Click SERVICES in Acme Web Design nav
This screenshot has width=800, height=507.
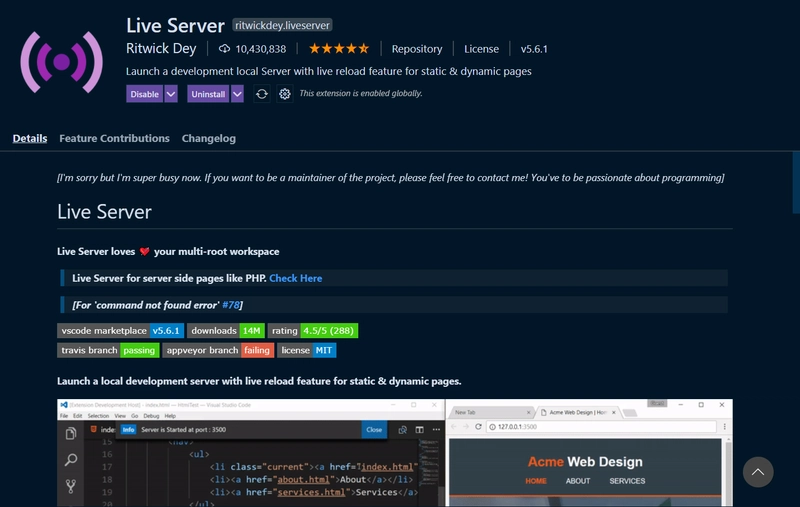[x=627, y=481]
